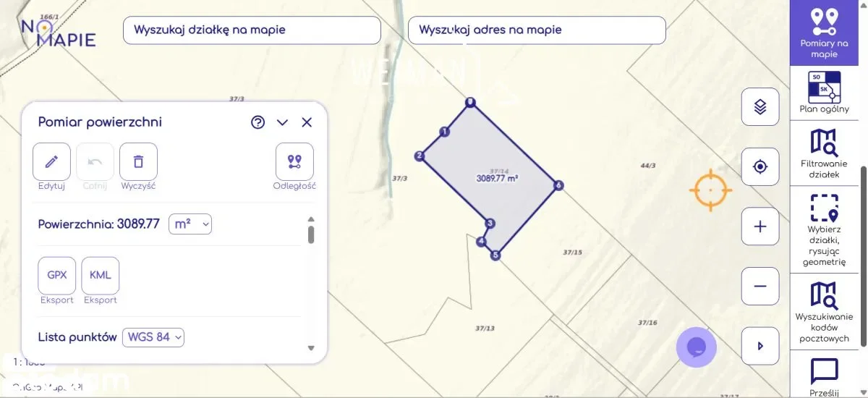This screenshot has height=398, width=868.
Task: Click the Wyszukaj działkę na mapie field
Action: [252, 30]
